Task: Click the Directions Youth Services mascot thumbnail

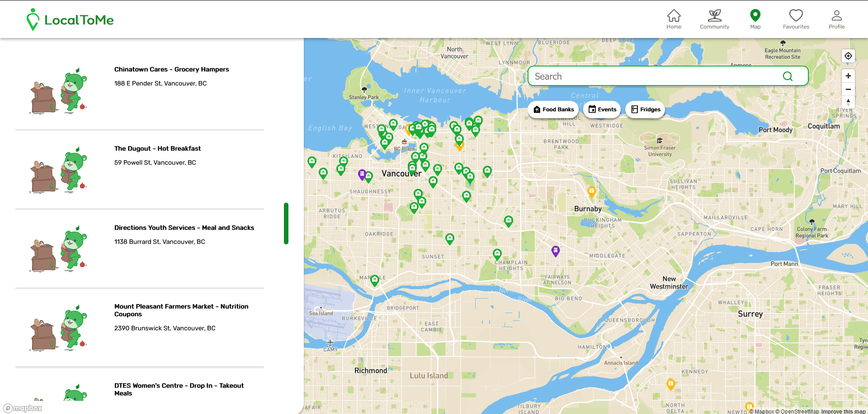Action: click(x=59, y=249)
